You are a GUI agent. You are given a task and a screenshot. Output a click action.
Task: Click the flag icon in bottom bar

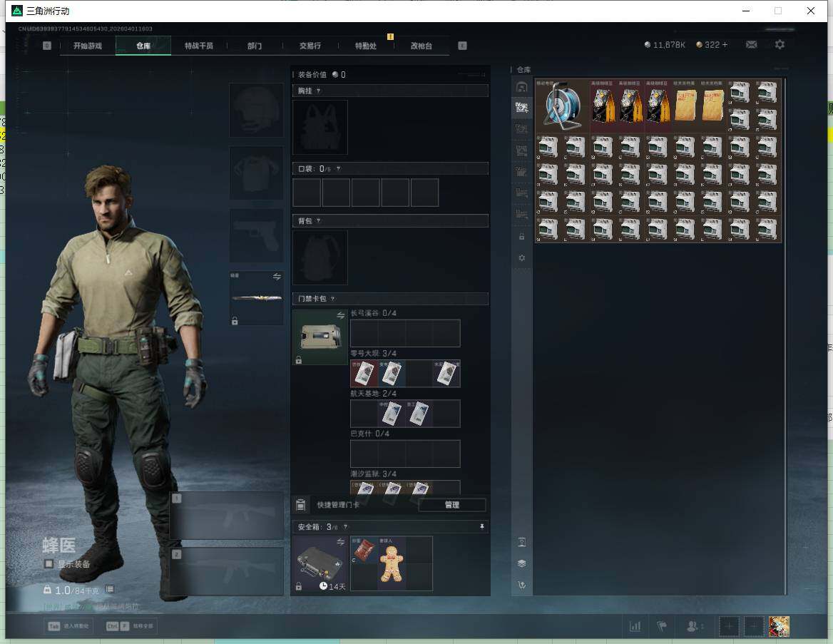click(x=661, y=626)
